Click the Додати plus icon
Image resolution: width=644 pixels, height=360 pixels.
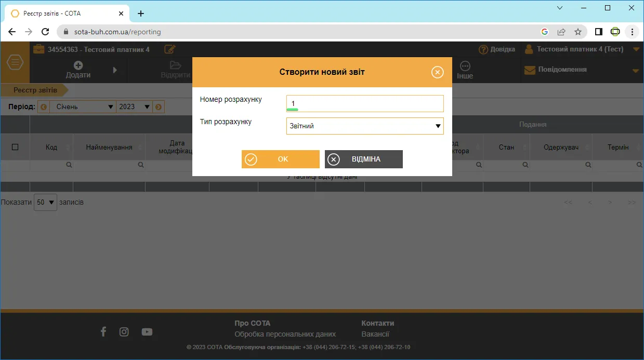pos(78,65)
